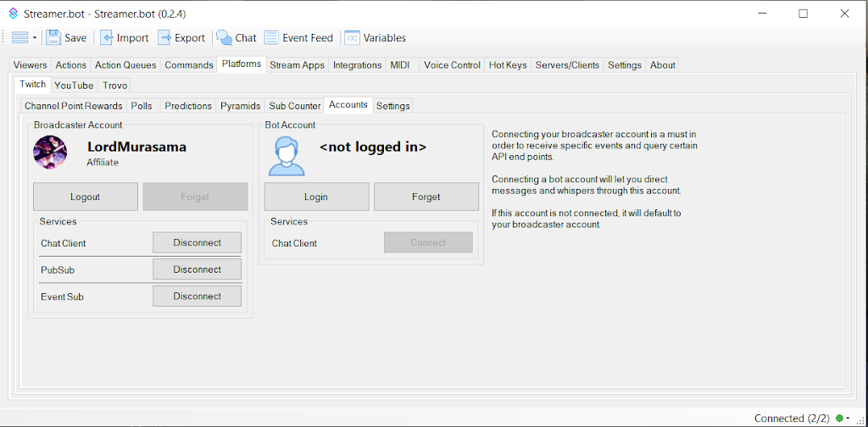Expand the connection status dropdown arrow
Viewport: 868px width, 427px height.
click(848, 419)
